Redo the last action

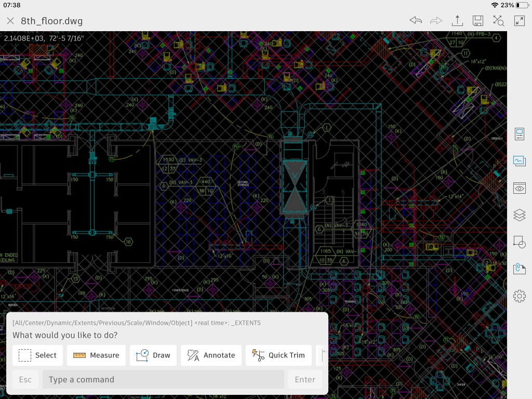pos(436,21)
